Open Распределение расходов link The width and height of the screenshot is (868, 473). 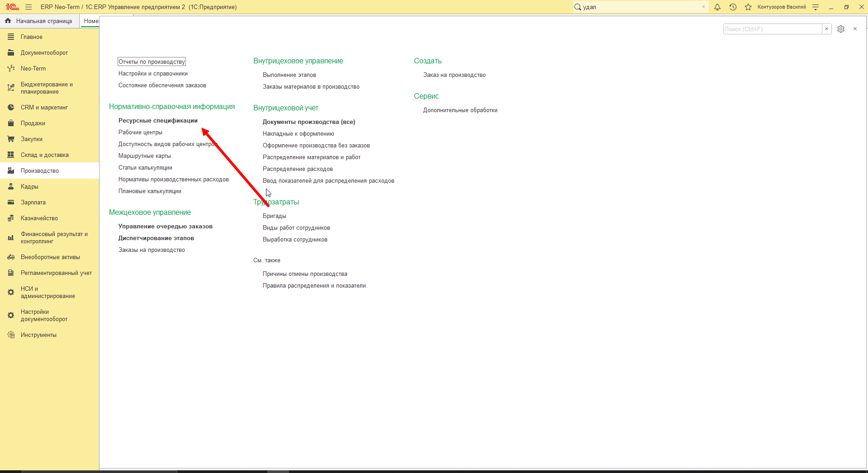pos(298,169)
